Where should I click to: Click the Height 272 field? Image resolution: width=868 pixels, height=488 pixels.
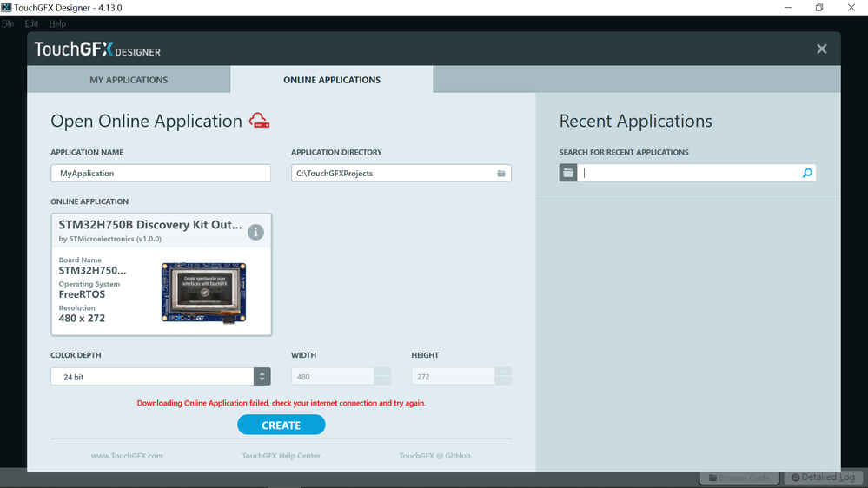453,376
